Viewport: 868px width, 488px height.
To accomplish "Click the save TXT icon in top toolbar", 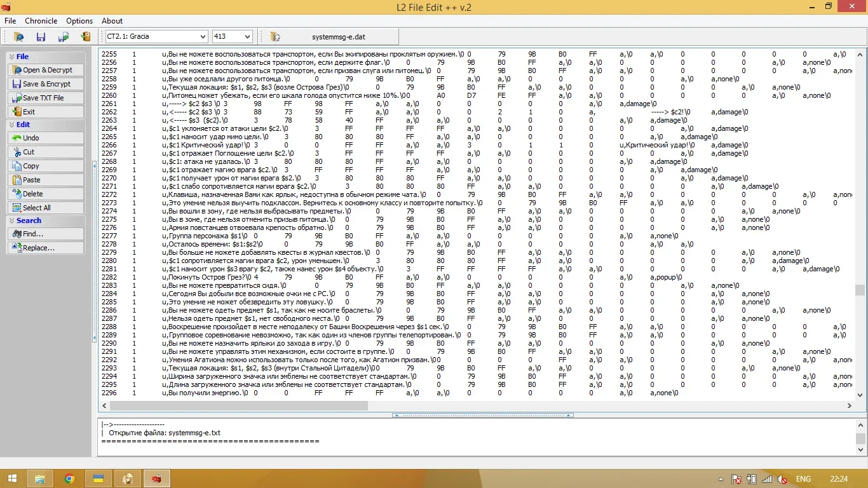I will (x=64, y=37).
